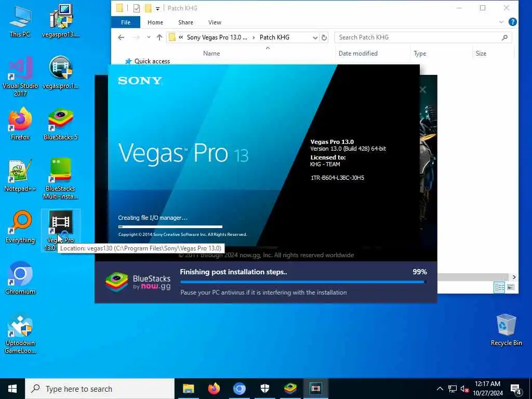This screenshot has width=532, height=399.
Task: Open the View ribbon tab
Action: pos(215,22)
